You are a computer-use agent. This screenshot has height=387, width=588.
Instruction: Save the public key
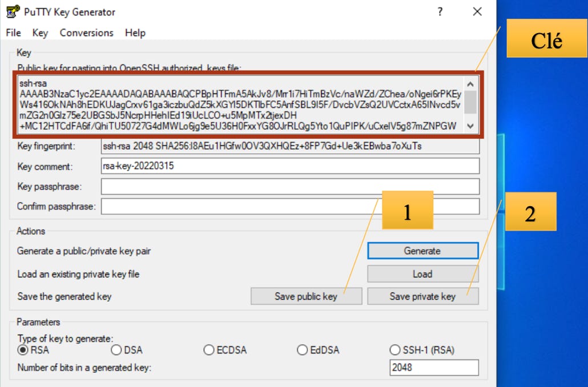tap(306, 296)
